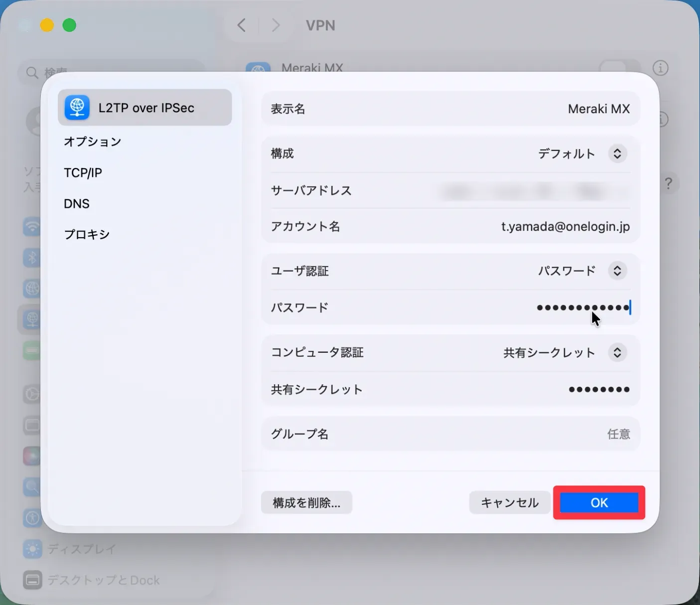
Task: Open the DNS section
Action: pos(77,204)
